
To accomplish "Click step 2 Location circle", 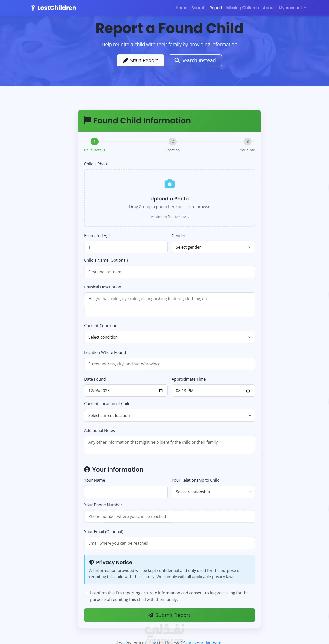I will pos(173,142).
